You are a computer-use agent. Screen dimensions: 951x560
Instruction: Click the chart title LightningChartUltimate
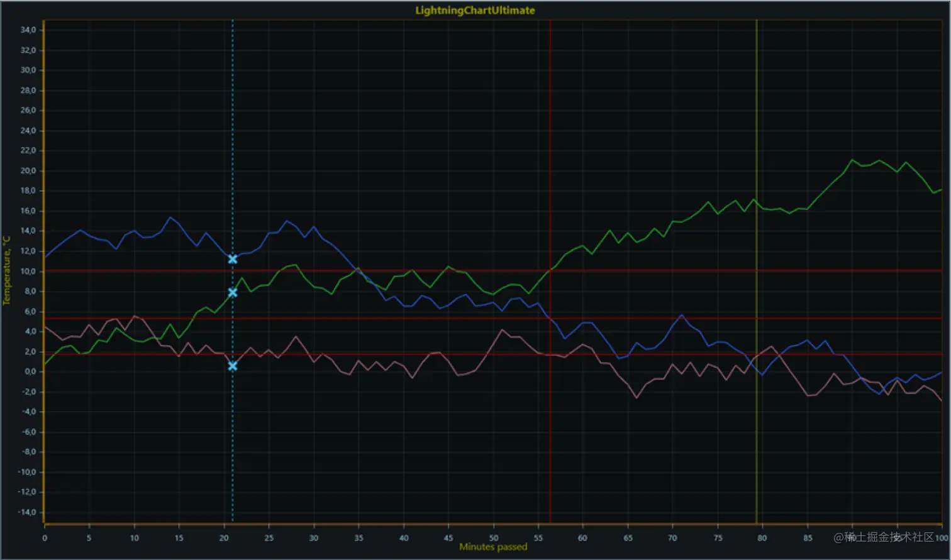click(475, 10)
